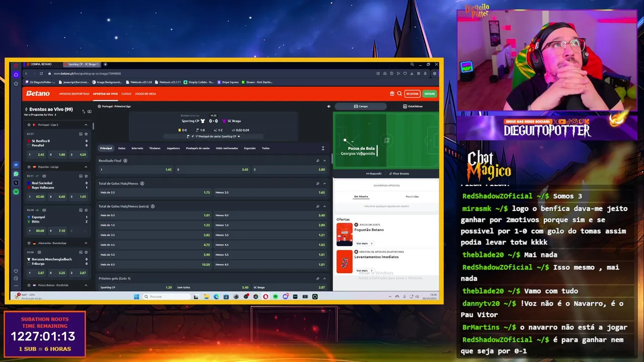This screenshot has height=362, width=644.
Task: Mute the match sound speaker icon
Action: point(329,106)
